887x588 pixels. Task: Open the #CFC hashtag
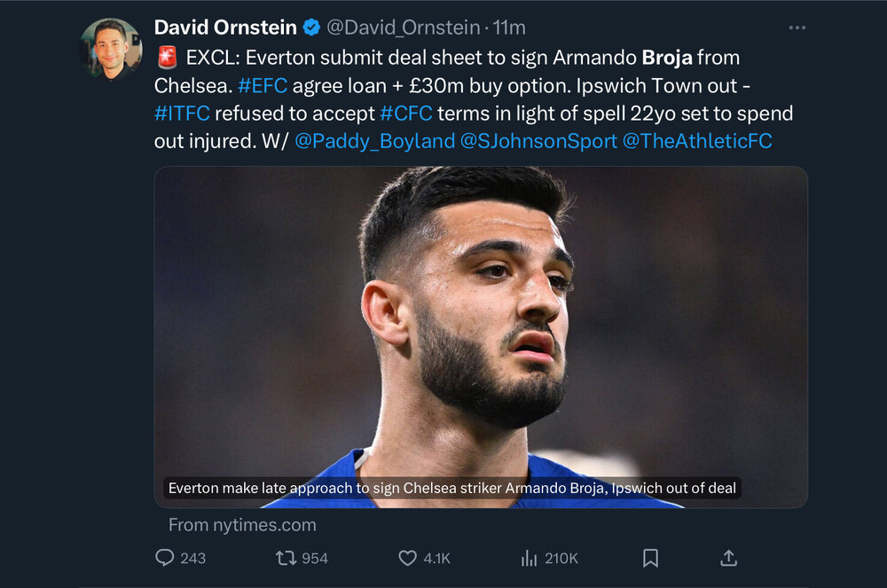(x=405, y=114)
